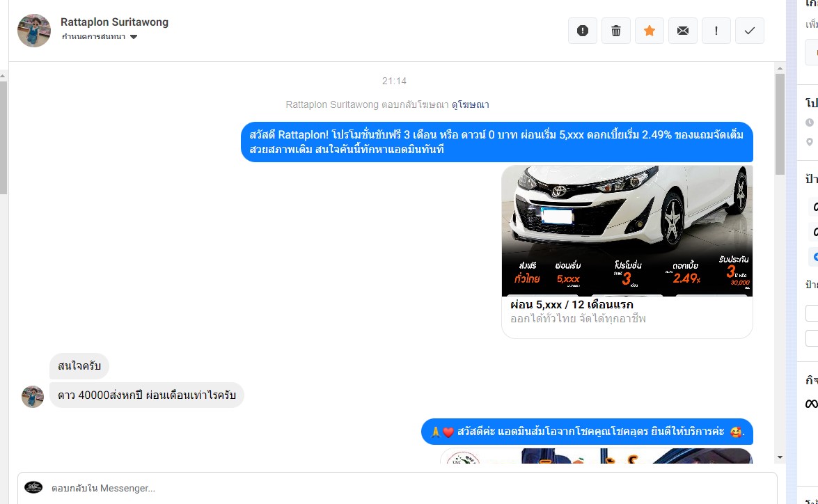
Task: Click the left conversation list scrollbar thumb
Action: pyautogui.click(x=3, y=137)
